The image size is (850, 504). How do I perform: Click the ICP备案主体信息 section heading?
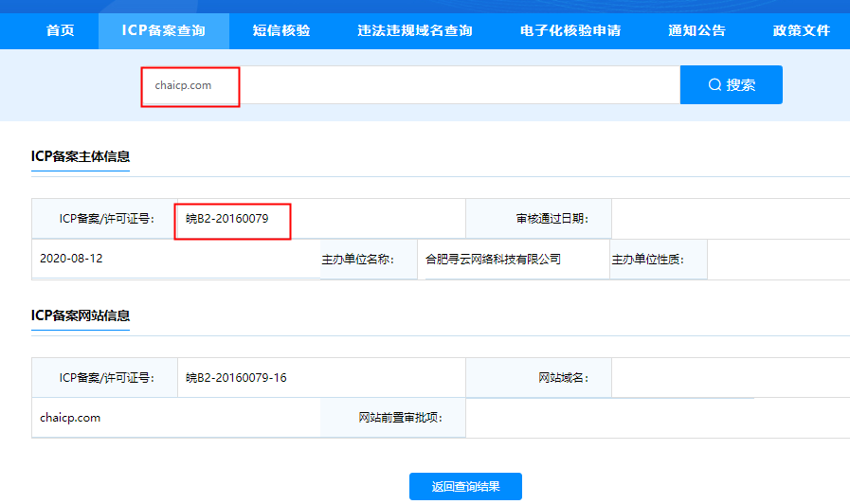coord(81,156)
